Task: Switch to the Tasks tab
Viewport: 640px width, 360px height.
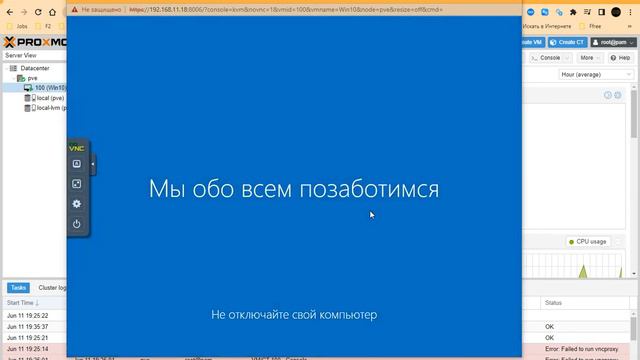Action: click(18, 288)
